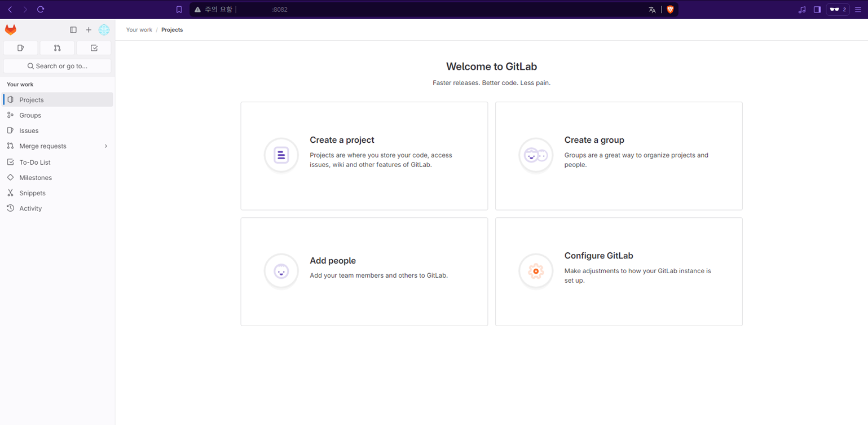Select Groups in the sidebar
This screenshot has width=868, height=425.
coord(30,115)
